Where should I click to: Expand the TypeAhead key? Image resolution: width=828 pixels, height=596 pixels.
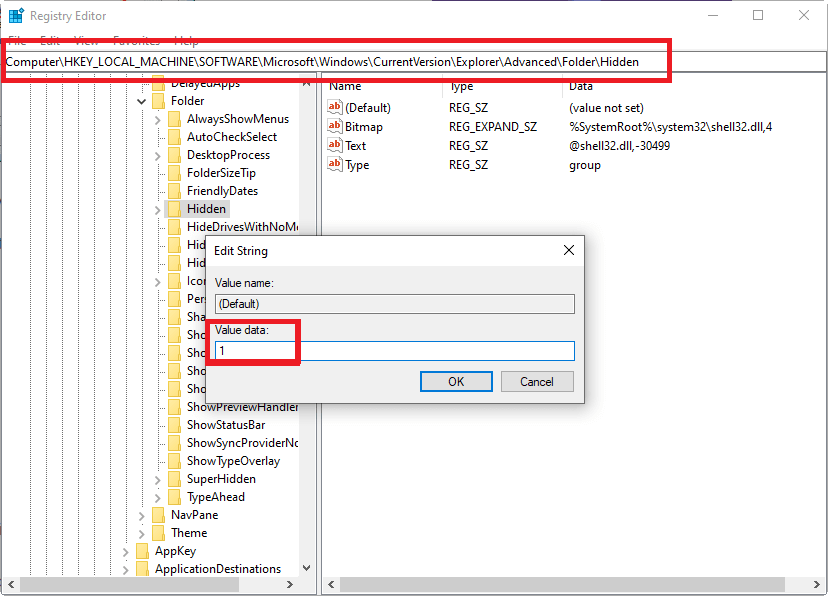[x=157, y=498]
